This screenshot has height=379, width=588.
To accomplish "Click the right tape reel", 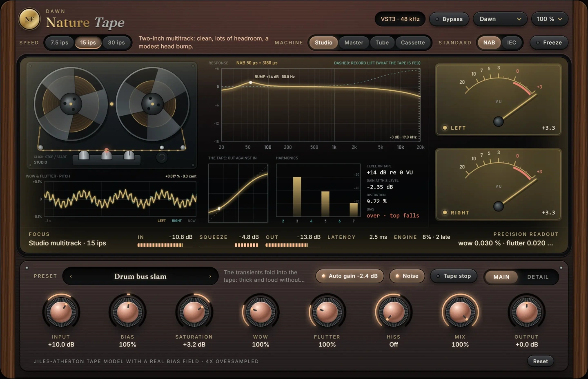I will tap(152, 104).
